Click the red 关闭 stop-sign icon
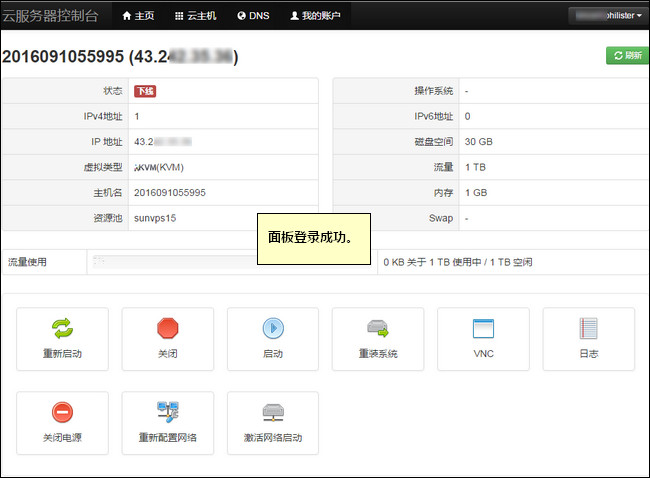The image size is (650, 478). [167, 328]
